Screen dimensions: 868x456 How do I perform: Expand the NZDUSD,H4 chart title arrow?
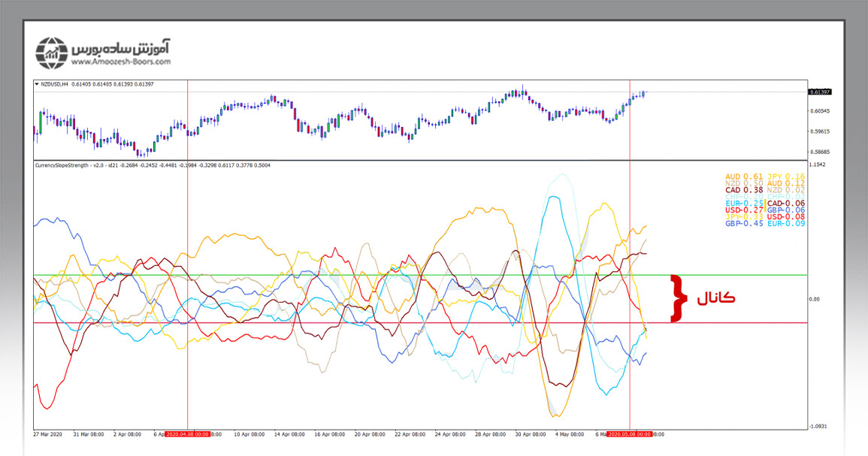(38, 84)
